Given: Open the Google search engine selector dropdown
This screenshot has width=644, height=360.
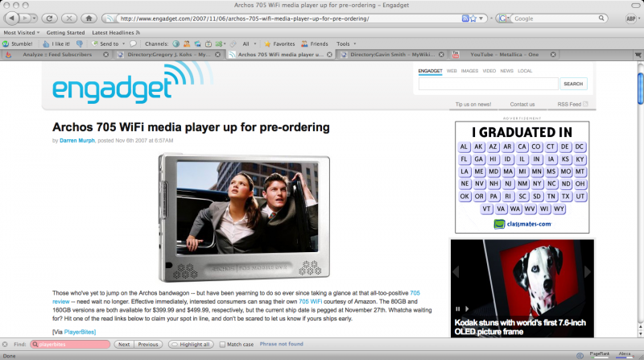Looking at the screenshot, I should [x=504, y=19].
